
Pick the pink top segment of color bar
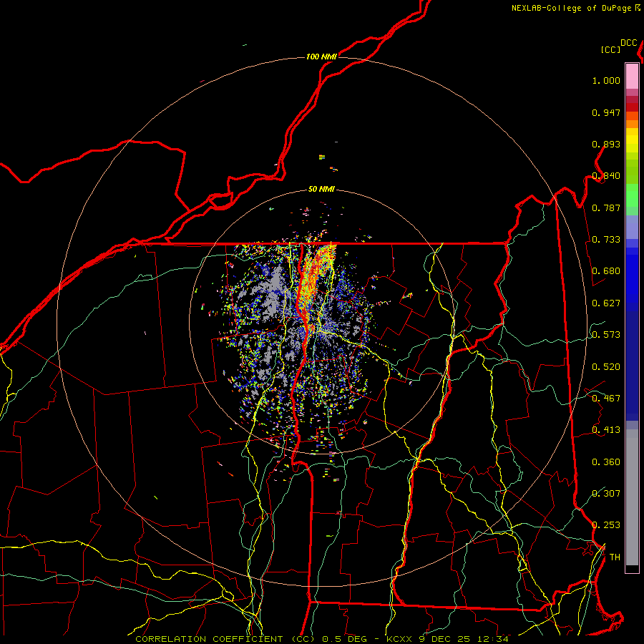click(x=632, y=76)
